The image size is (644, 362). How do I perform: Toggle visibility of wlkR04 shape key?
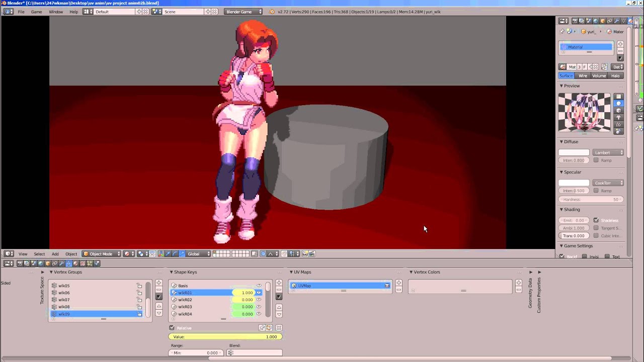click(x=259, y=314)
